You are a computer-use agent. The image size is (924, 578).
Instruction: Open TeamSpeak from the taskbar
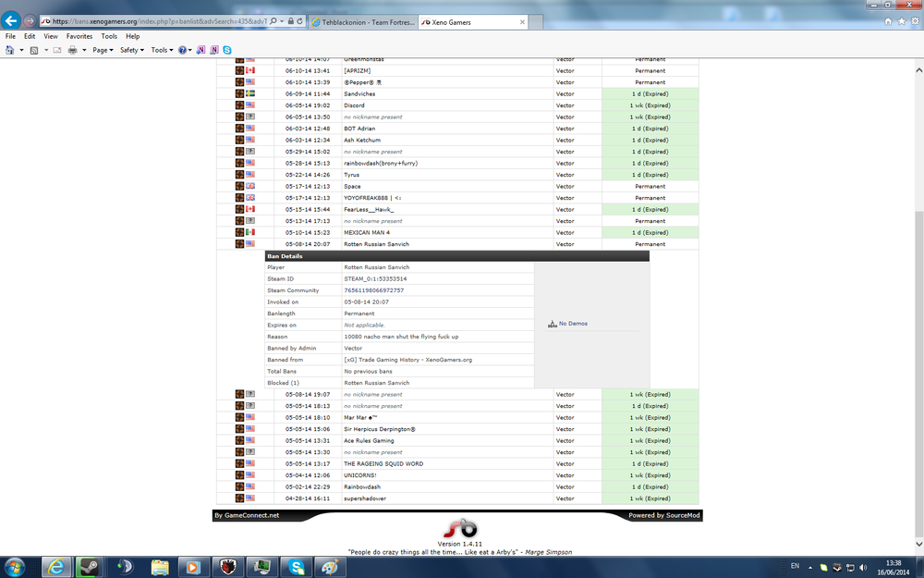click(125, 568)
